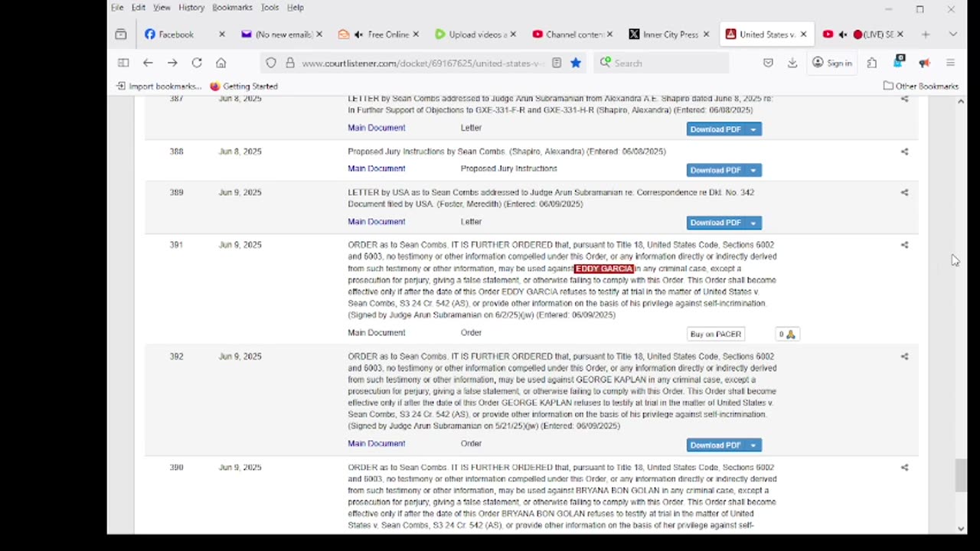Open the File menu
The width and height of the screenshot is (980, 551).
point(117,8)
